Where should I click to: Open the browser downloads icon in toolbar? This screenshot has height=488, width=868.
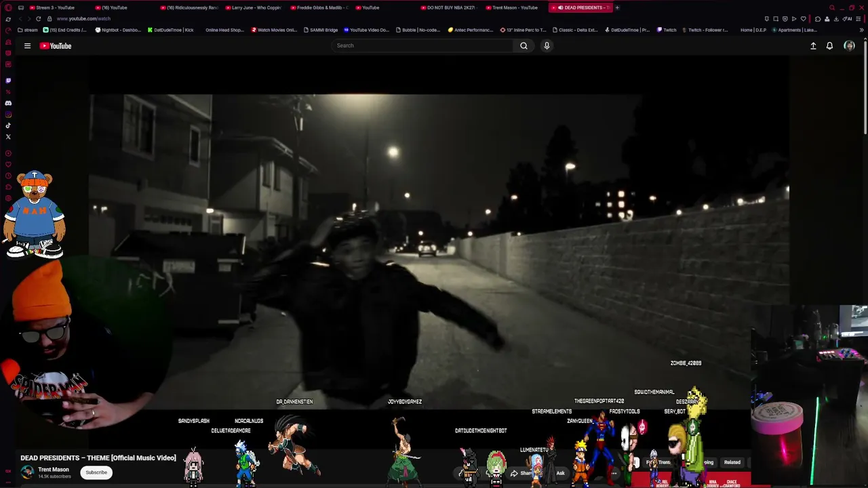[x=836, y=19]
